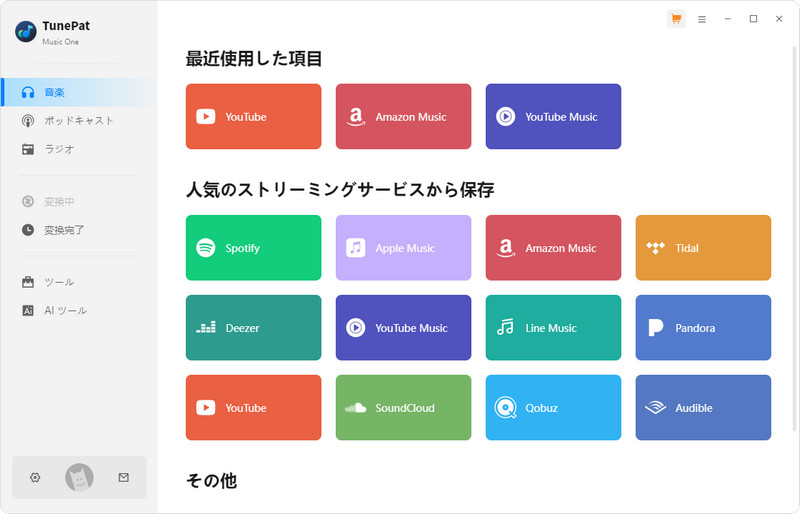Open 変換完了 history
800x514 pixels.
[79, 230]
